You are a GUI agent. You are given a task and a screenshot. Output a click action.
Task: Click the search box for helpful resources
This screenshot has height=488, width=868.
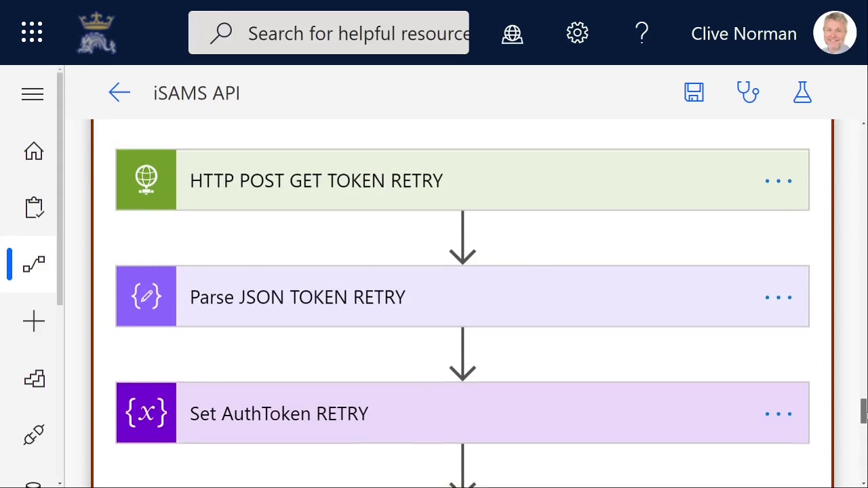[329, 33]
